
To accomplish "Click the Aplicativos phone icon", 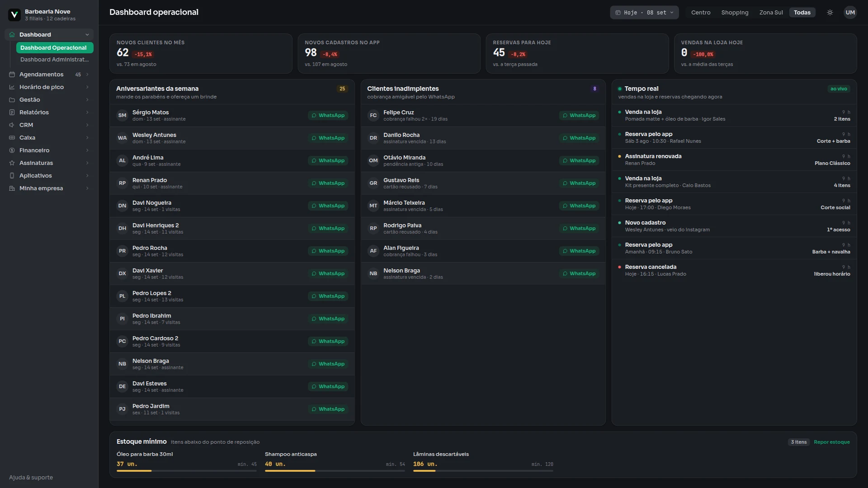I will pyautogui.click(x=12, y=176).
